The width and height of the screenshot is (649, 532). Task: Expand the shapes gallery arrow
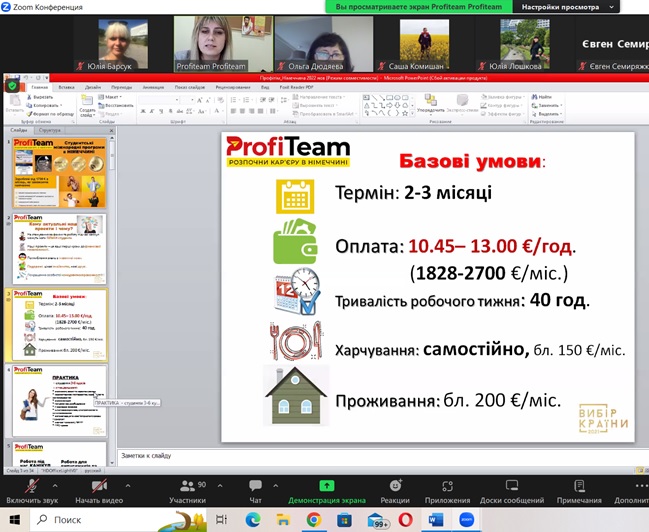412,113
